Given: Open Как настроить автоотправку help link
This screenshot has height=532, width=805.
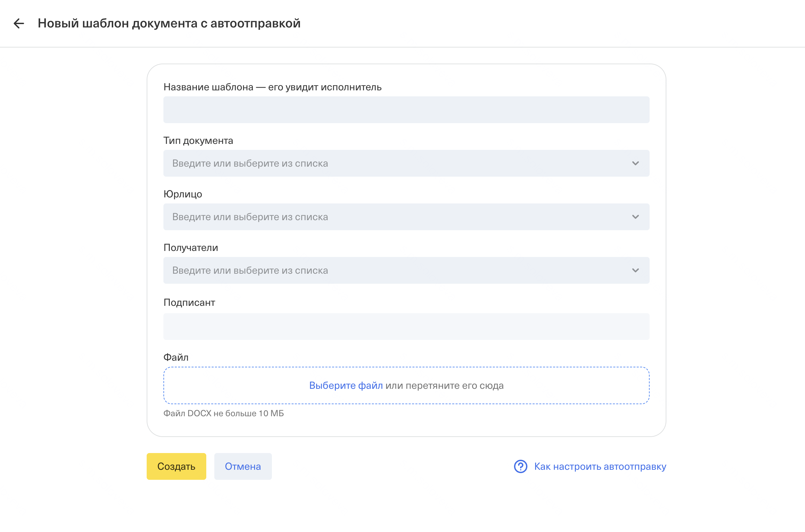Looking at the screenshot, I should point(600,466).
